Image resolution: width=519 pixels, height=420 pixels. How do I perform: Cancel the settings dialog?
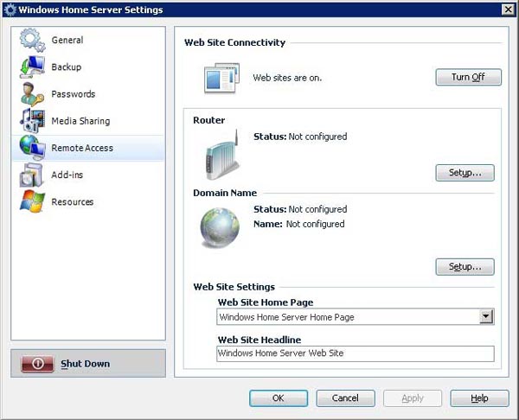tap(345, 398)
